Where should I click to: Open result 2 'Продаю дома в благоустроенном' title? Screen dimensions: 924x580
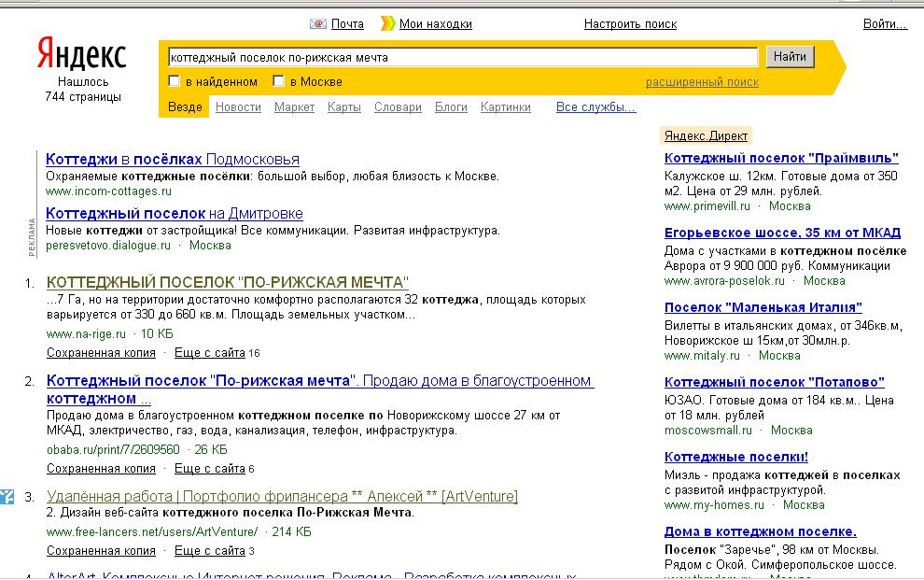tap(320, 389)
